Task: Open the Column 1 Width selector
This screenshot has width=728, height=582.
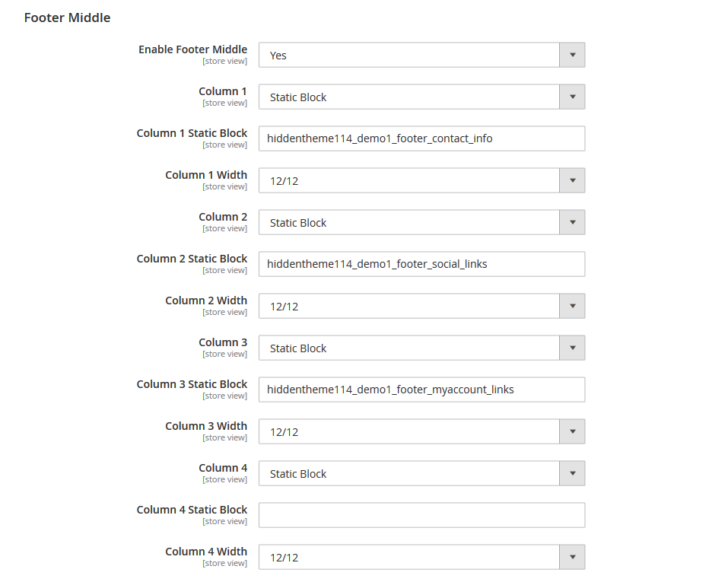Action: [572, 180]
